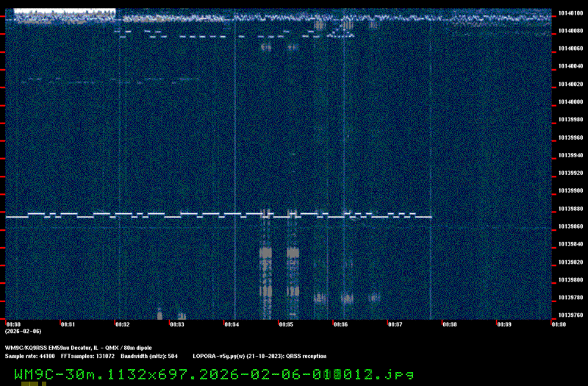Select the 00:02 time marker
Image resolution: width=588 pixels, height=386 pixels.
(123, 324)
